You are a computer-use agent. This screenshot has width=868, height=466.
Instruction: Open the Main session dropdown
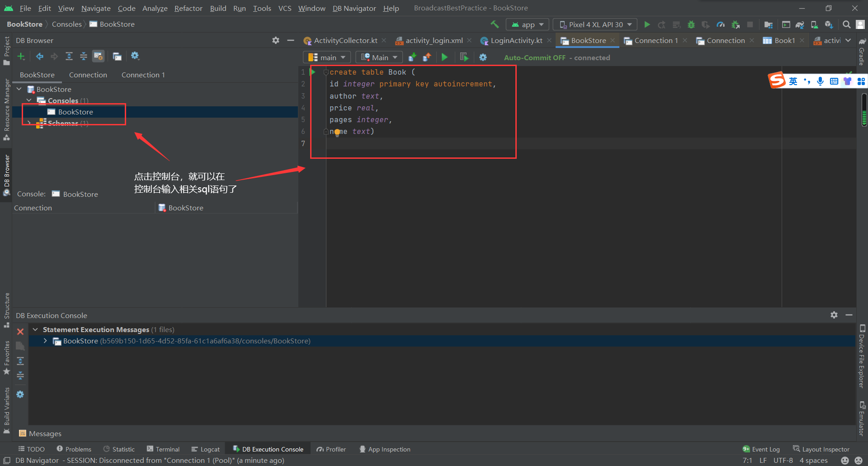[x=379, y=57]
